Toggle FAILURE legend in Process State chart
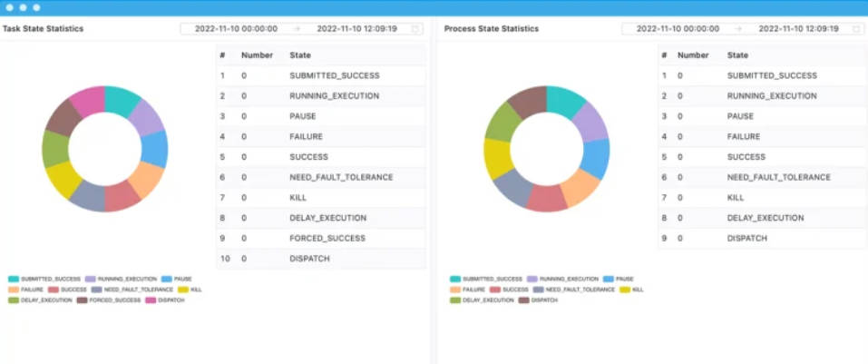This screenshot has width=868, height=364. [x=467, y=290]
